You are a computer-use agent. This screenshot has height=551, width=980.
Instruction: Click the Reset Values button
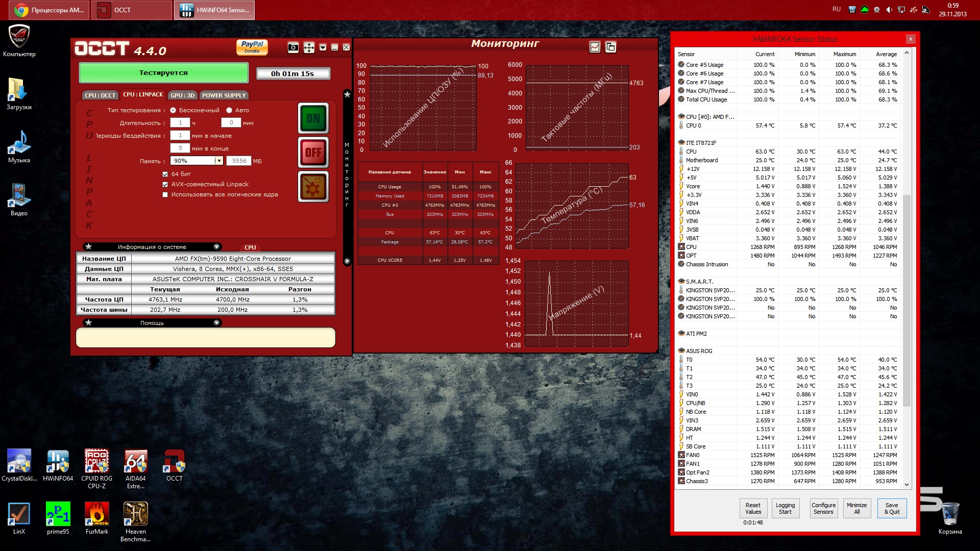pos(753,508)
